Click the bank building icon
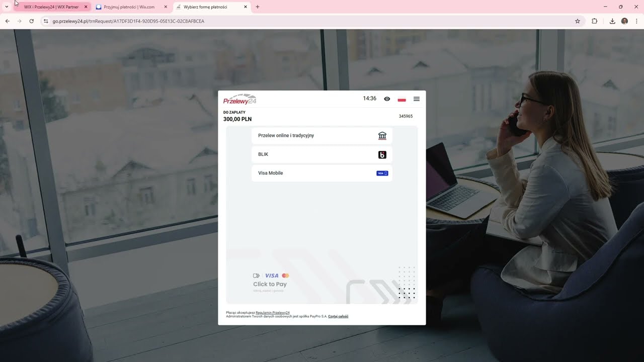Screen dimensions: 644x362 pos(382,136)
